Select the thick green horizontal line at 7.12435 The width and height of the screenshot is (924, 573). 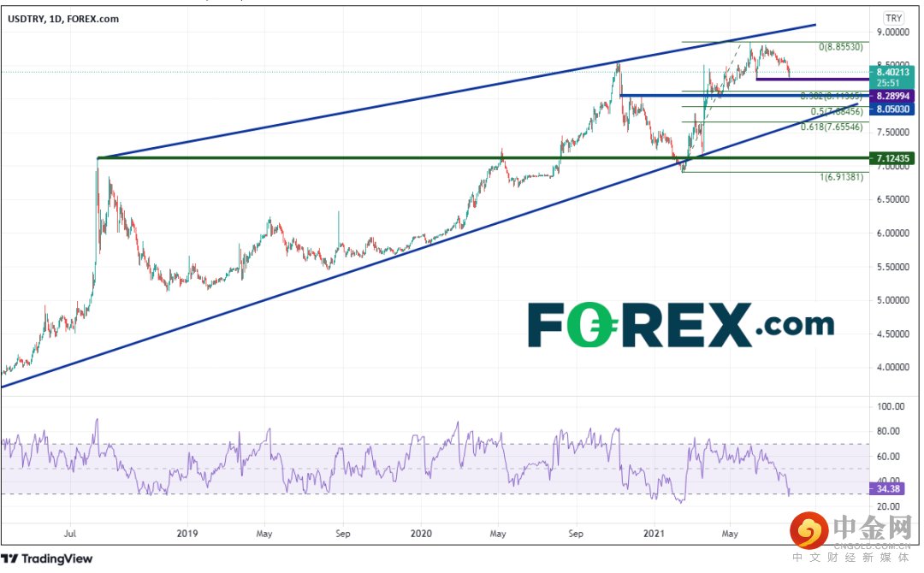pyautogui.click(x=483, y=158)
